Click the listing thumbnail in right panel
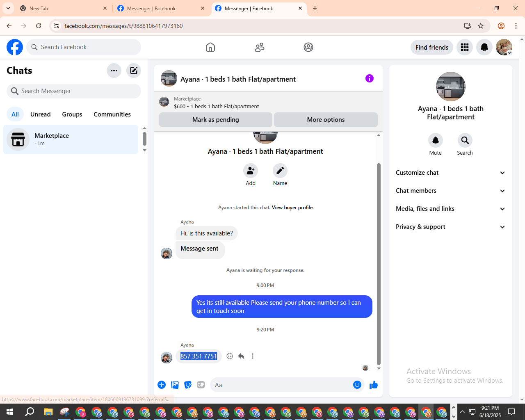Image resolution: width=525 pixels, height=420 pixels. (451, 87)
